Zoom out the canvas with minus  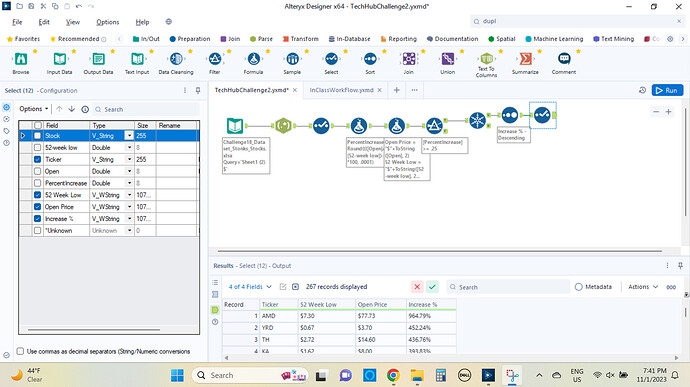(x=656, y=112)
